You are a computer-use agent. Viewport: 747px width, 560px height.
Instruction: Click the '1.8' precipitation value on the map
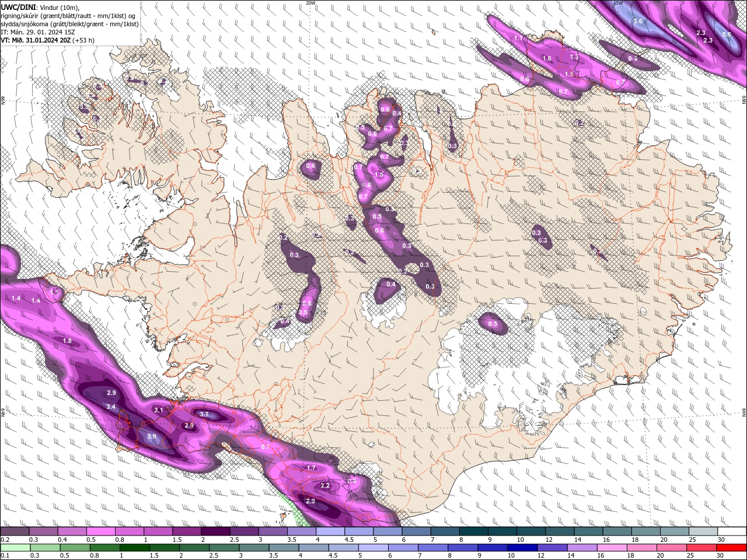point(67,341)
